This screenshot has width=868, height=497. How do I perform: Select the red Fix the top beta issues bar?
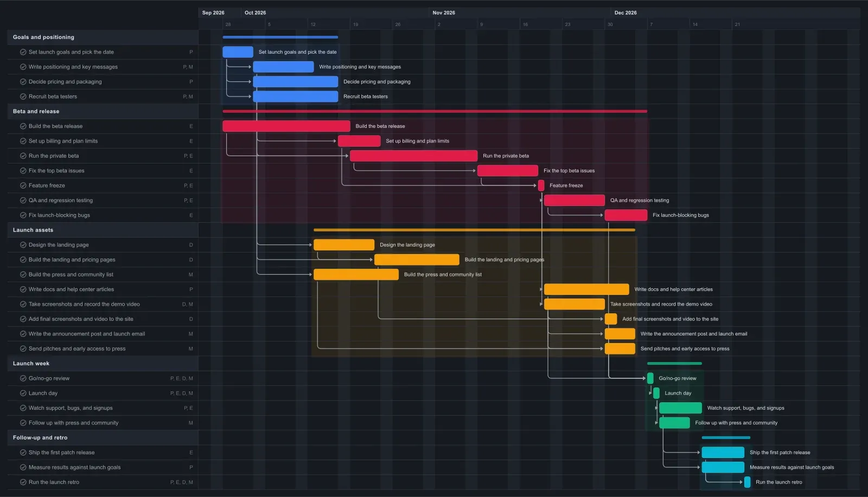pyautogui.click(x=508, y=171)
